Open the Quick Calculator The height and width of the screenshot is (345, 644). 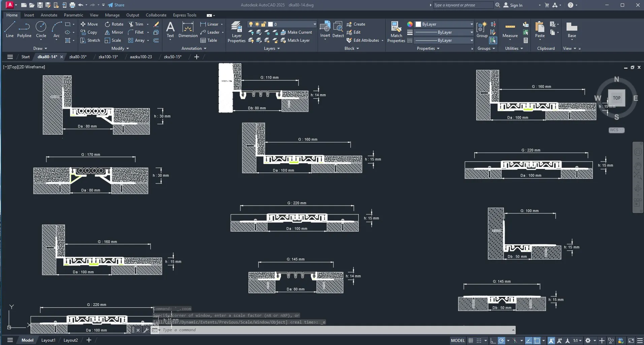pos(525,40)
